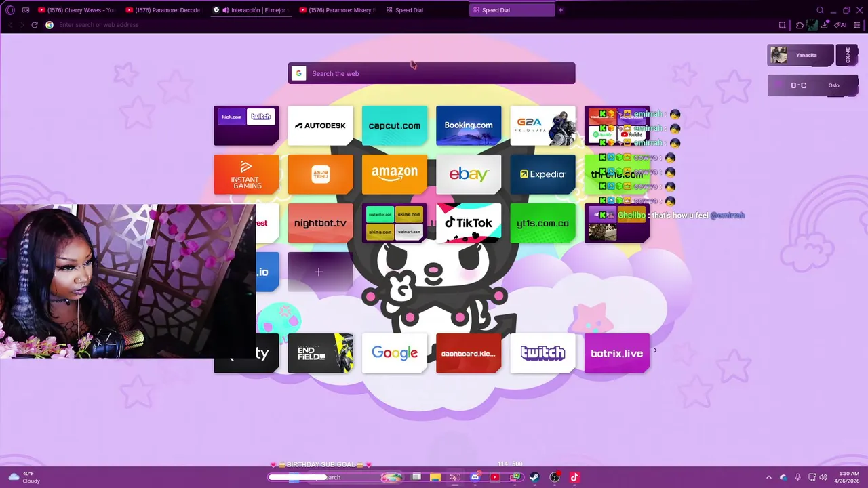The height and width of the screenshot is (488, 868).
Task: Open the dashboard.kic... suggestion tile
Action: click(x=469, y=353)
